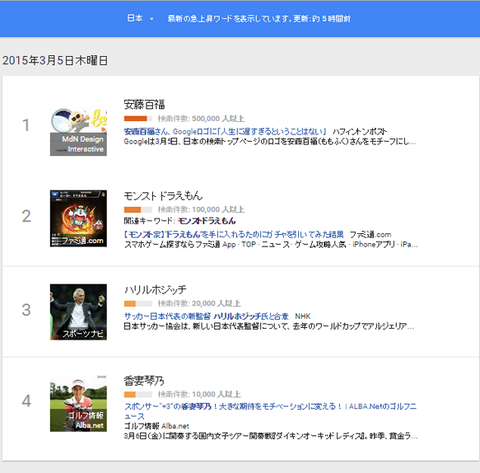This screenshot has width=480, height=473.
Task: Click snippet starting Googleは3月5日
Action: pos(270,141)
